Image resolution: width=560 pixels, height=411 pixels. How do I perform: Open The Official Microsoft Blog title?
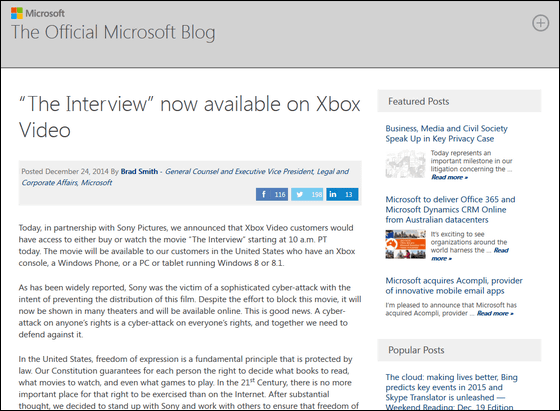pyautogui.click(x=113, y=32)
